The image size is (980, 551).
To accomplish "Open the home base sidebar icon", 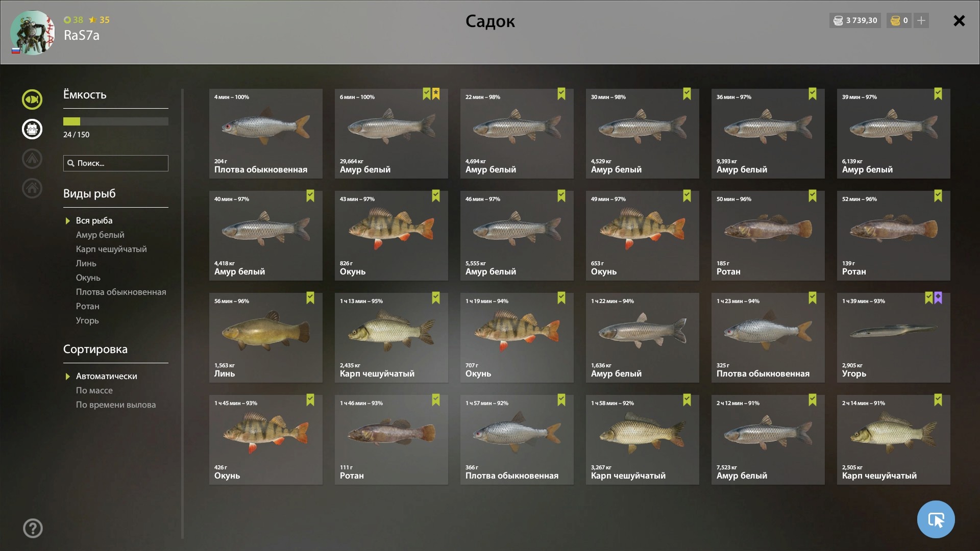I will (x=32, y=188).
